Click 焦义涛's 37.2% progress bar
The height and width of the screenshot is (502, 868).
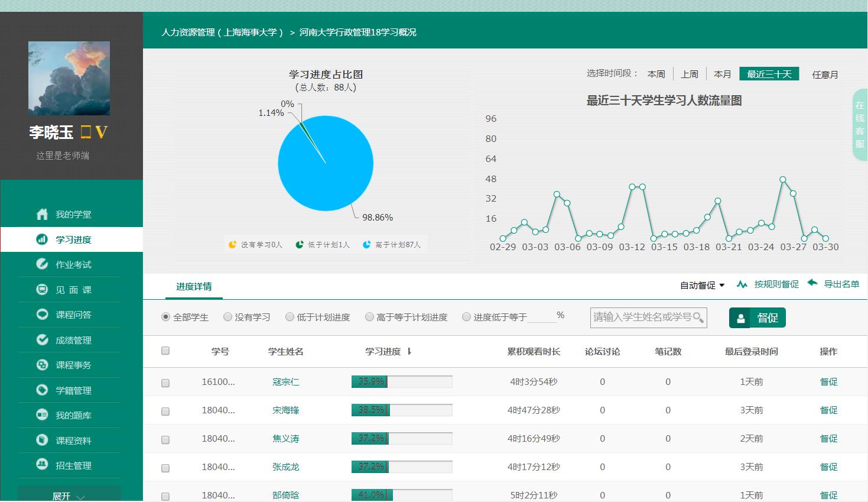click(x=401, y=439)
